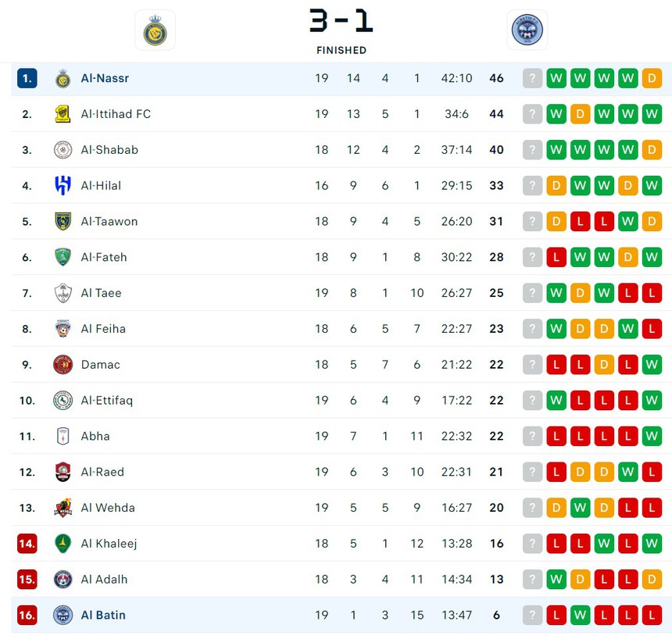Click the Al-Raed team logo

[x=63, y=472]
